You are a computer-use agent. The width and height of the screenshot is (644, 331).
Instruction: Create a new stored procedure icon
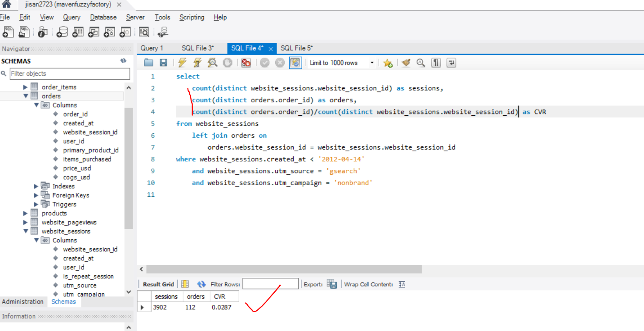(x=109, y=32)
